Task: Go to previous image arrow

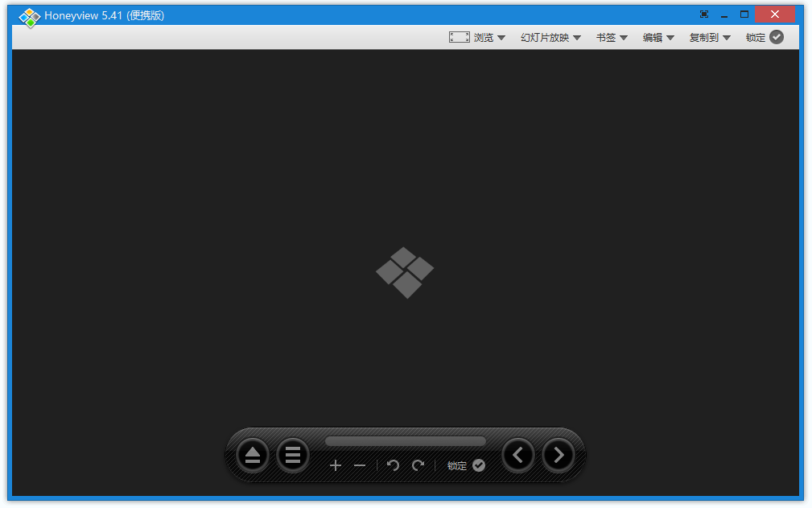Action: tap(517, 455)
